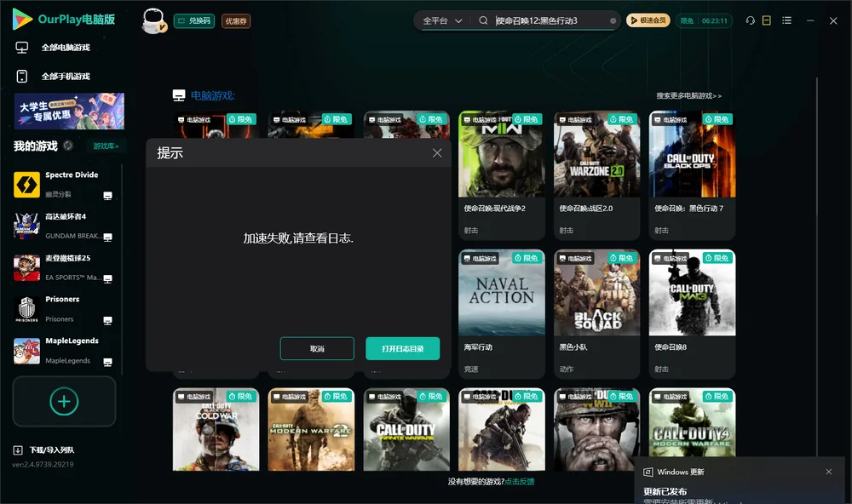The image size is (852, 504).
Task: Click the PC monitor icon beside Prisoners
Action: (x=107, y=320)
